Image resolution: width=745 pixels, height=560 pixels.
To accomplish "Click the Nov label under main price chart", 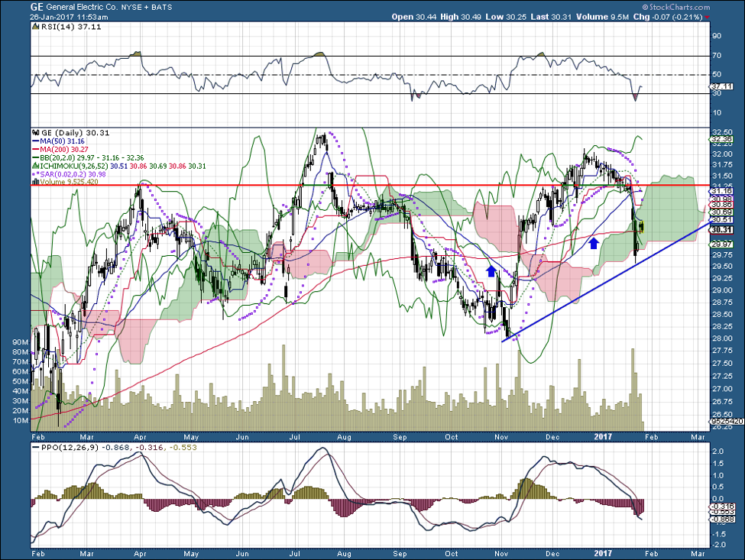I will (502, 436).
